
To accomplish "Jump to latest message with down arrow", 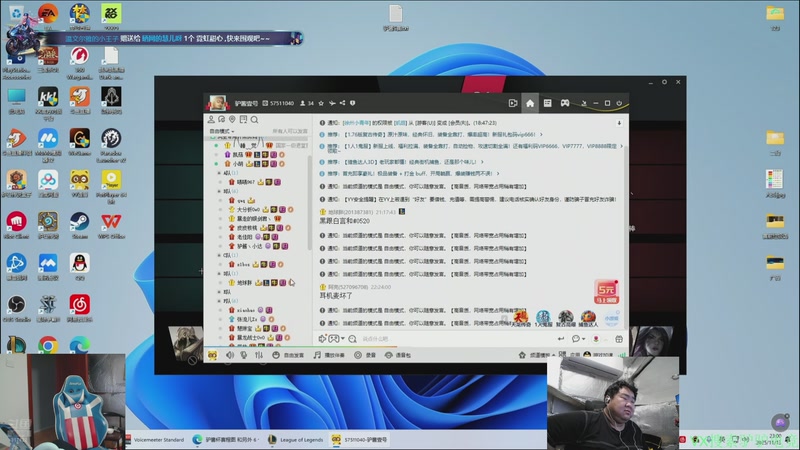I will click(619, 123).
